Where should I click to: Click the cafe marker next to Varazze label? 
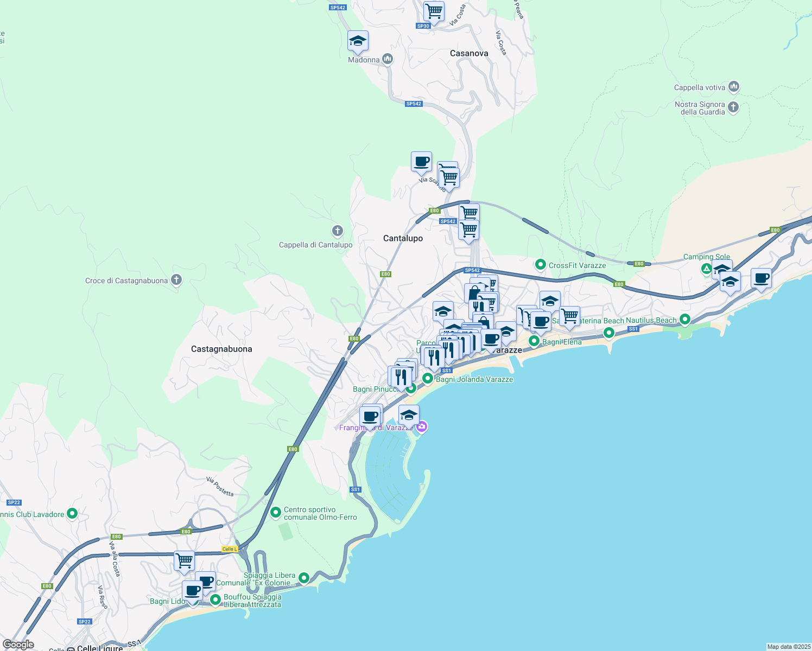point(491,340)
